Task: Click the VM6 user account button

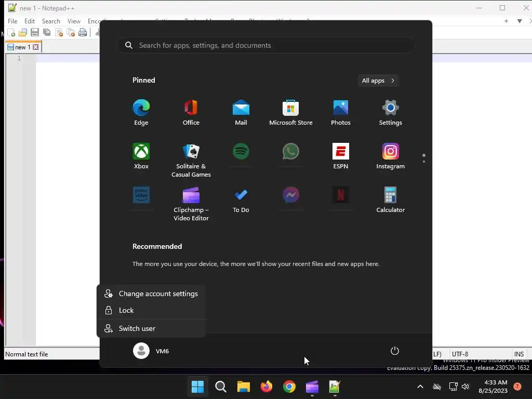Action: coord(151,351)
